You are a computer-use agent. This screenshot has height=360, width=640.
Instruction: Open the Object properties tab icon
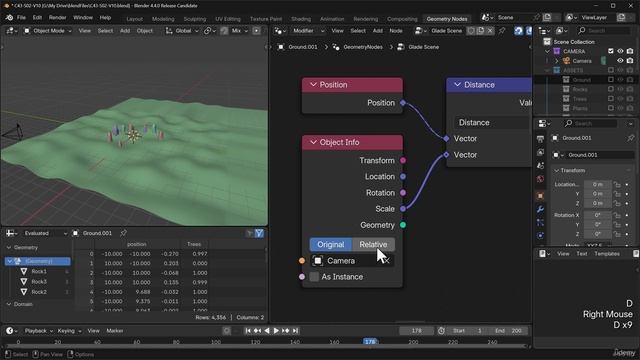540,196
